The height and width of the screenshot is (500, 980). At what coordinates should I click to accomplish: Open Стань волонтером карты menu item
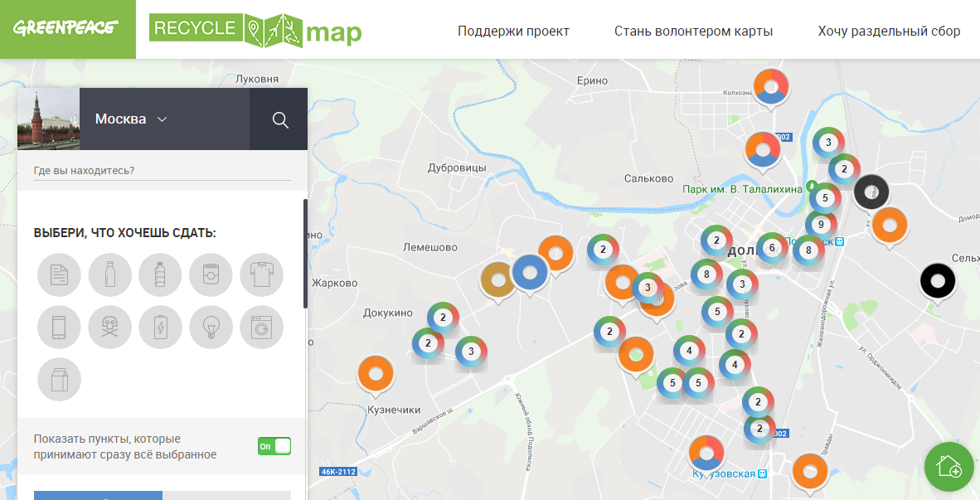click(693, 32)
